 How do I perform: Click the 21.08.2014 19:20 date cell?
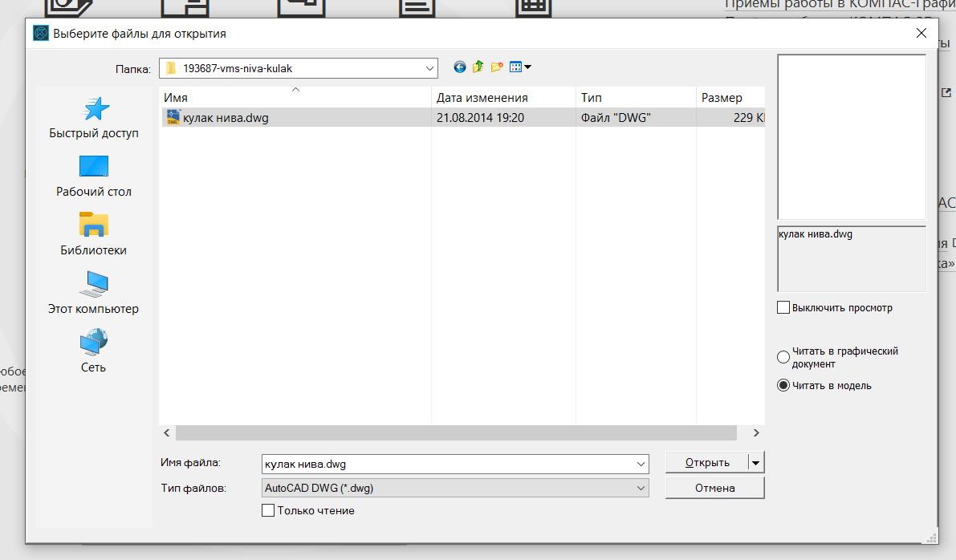(x=480, y=118)
